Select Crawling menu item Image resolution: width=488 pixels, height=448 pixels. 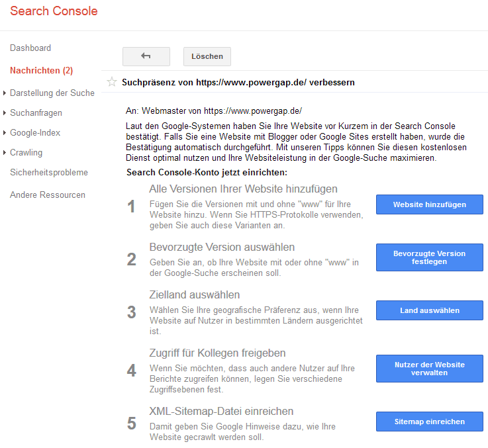tap(26, 153)
